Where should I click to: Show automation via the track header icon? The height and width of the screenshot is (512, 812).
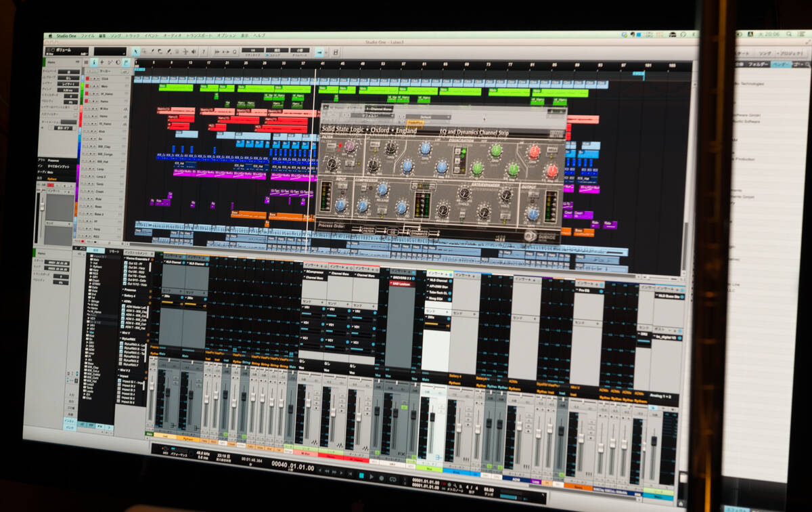click(110, 62)
